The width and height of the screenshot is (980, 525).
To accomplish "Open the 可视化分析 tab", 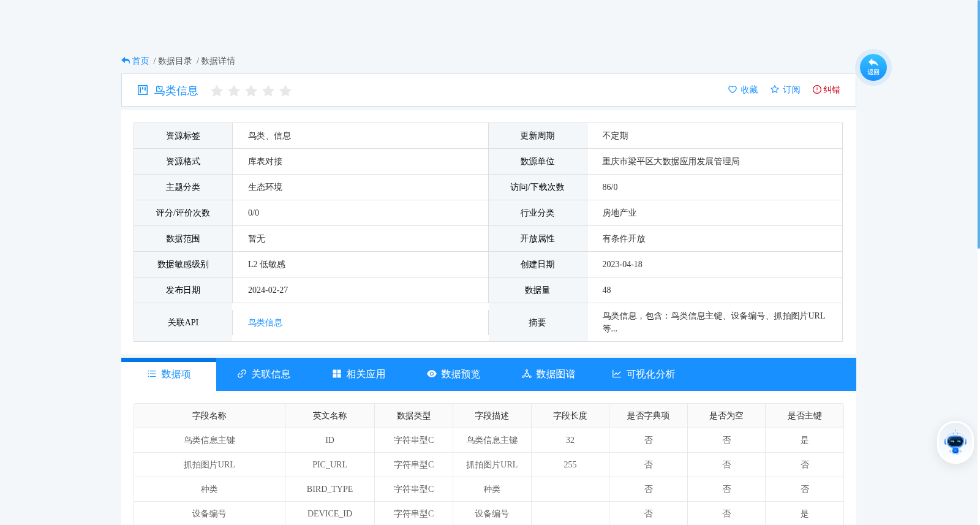I will point(643,374).
